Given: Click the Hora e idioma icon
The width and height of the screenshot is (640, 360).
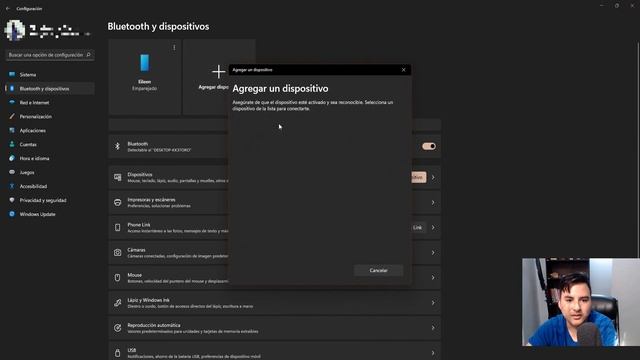Looking at the screenshot, I should tap(12, 158).
